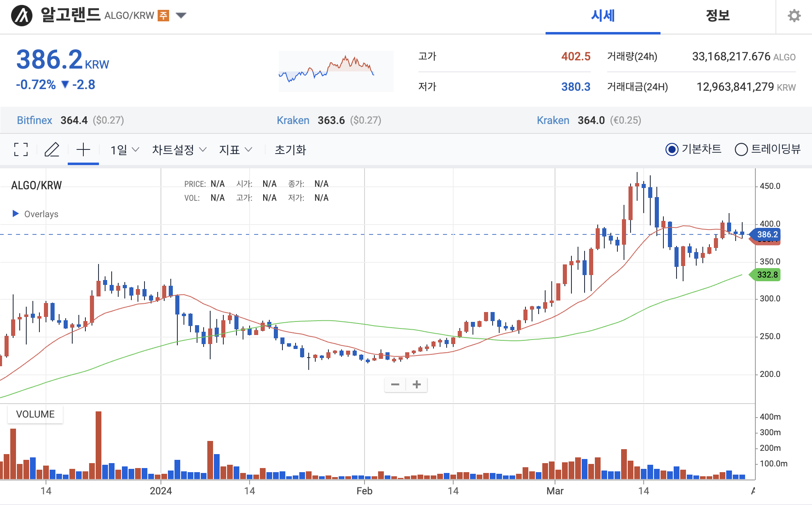Image resolution: width=812 pixels, height=505 pixels.
Task: Switch to the 시세 tab
Action: point(603,16)
